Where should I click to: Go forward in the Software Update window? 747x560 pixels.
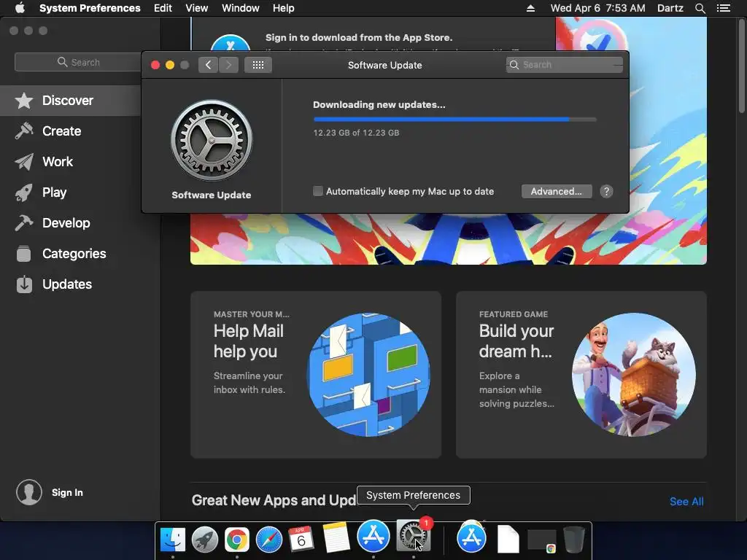(228, 65)
